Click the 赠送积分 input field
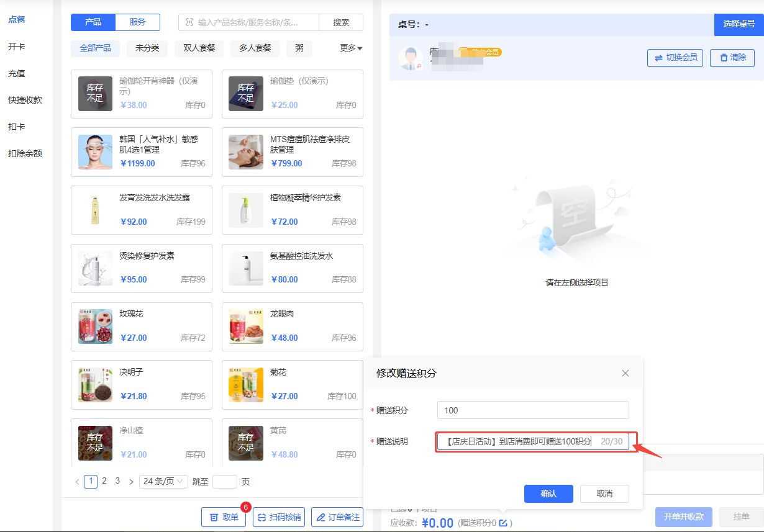The width and height of the screenshot is (764, 532). pyautogui.click(x=532, y=410)
